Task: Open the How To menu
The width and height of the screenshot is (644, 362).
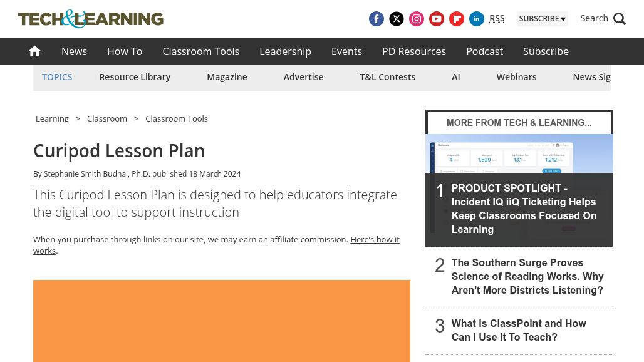Action: point(125,51)
